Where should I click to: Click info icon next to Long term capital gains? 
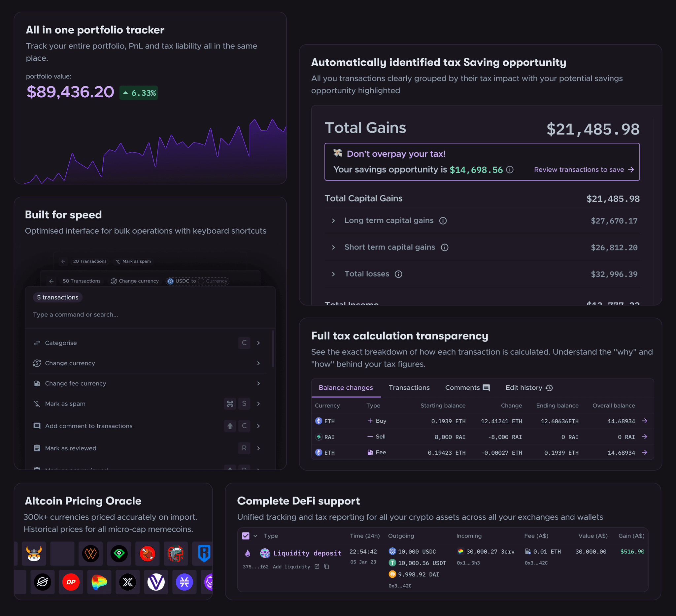443,220
